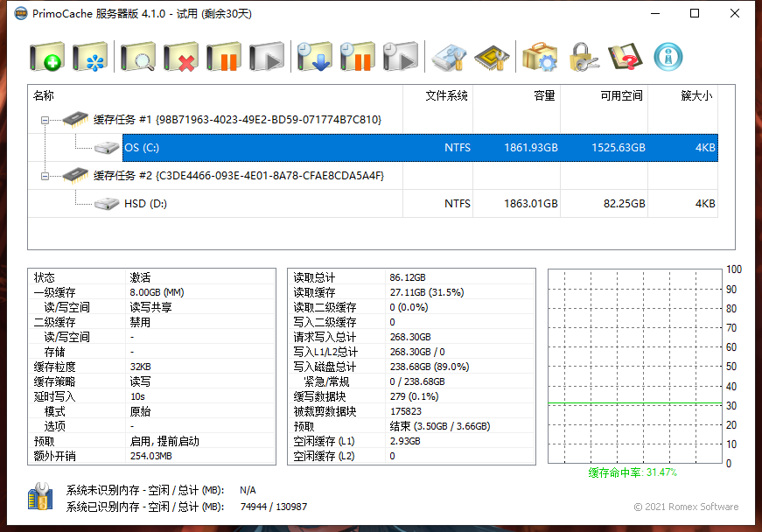Delete the cache task using red X icon
This screenshot has width=762, height=532.
[181, 58]
